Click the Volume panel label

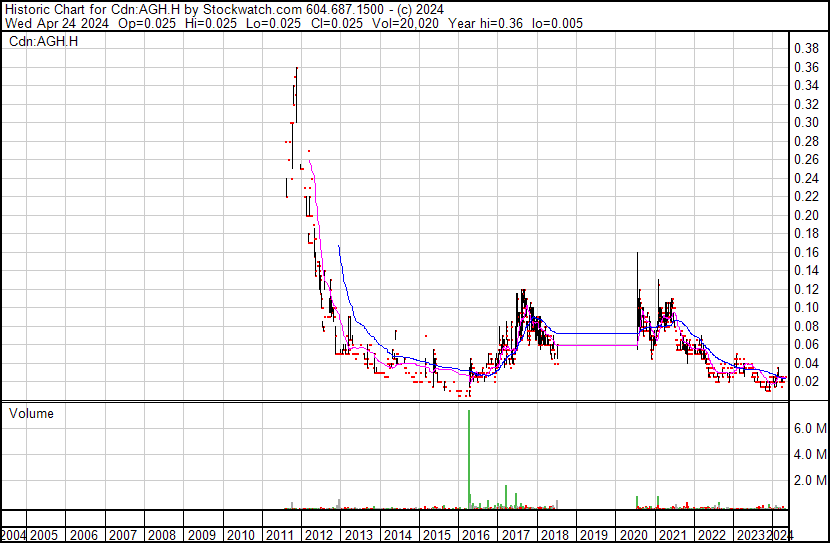tap(31, 413)
